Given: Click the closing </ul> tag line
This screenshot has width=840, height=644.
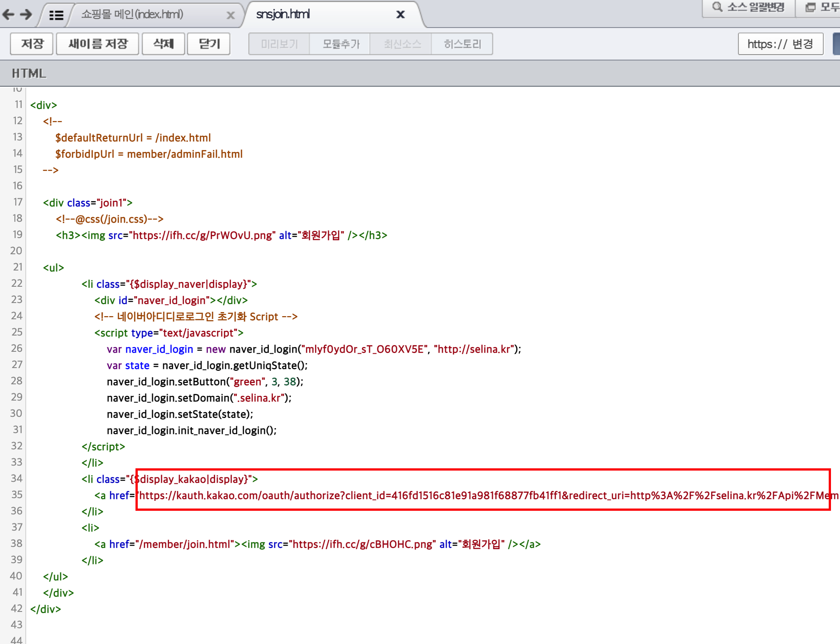Looking at the screenshot, I should coord(56,577).
